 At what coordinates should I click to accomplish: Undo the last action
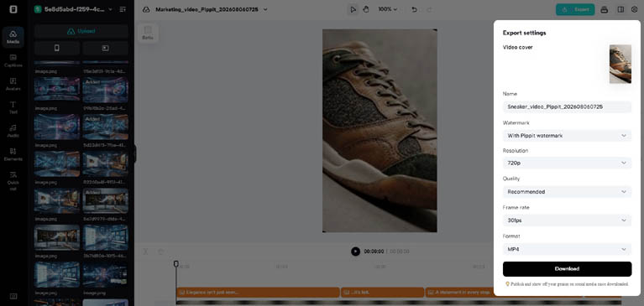click(x=414, y=9)
